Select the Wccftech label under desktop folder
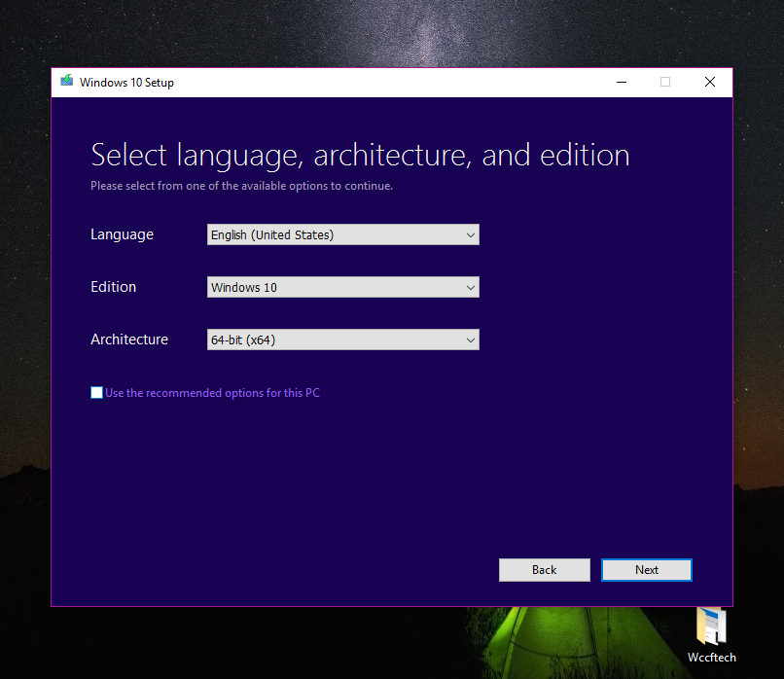 point(711,658)
